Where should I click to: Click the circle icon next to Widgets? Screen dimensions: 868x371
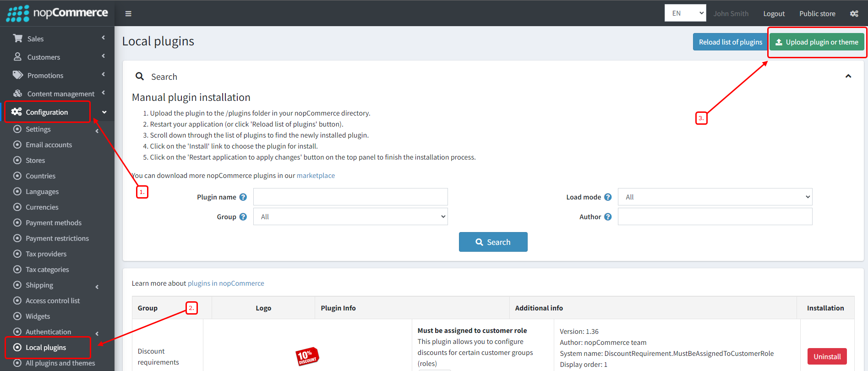[17, 316]
